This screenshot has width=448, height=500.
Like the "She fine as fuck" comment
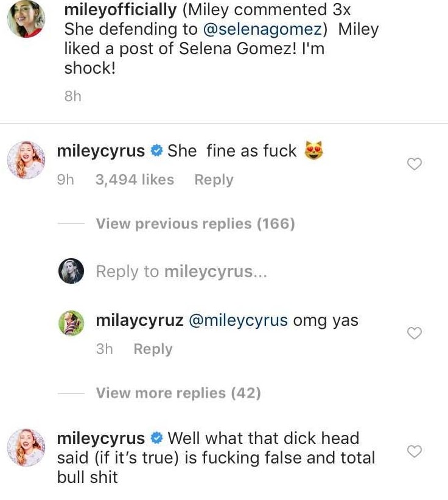point(415,164)
